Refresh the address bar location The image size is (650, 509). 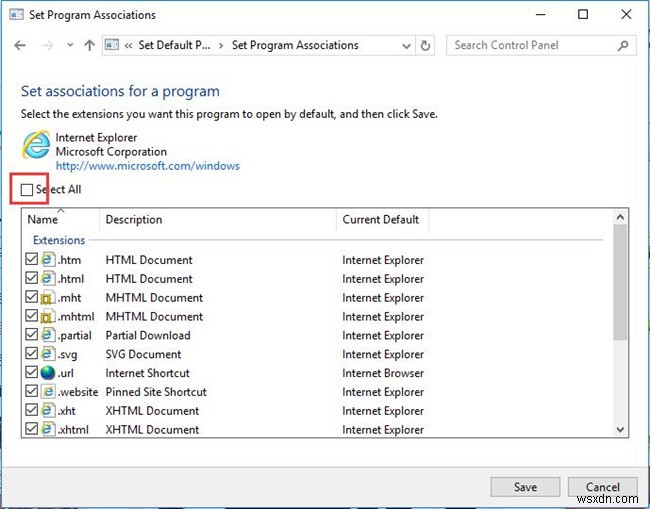[x=425, y=46]
